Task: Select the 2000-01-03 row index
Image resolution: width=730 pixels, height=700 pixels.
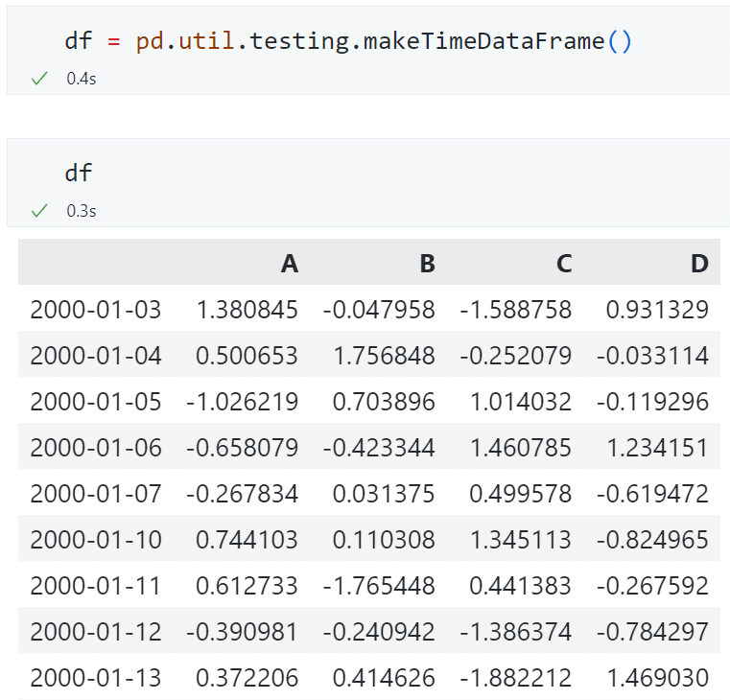Action: point(95,310)
